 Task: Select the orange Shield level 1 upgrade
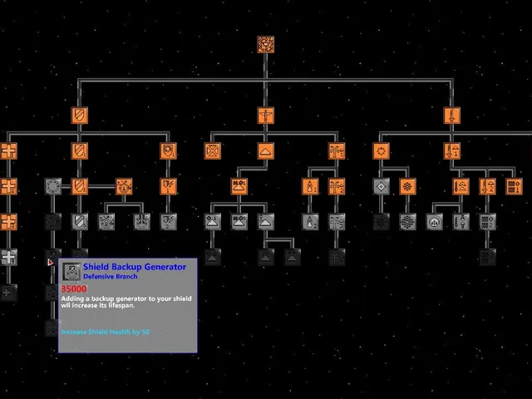tap(80, 151)
